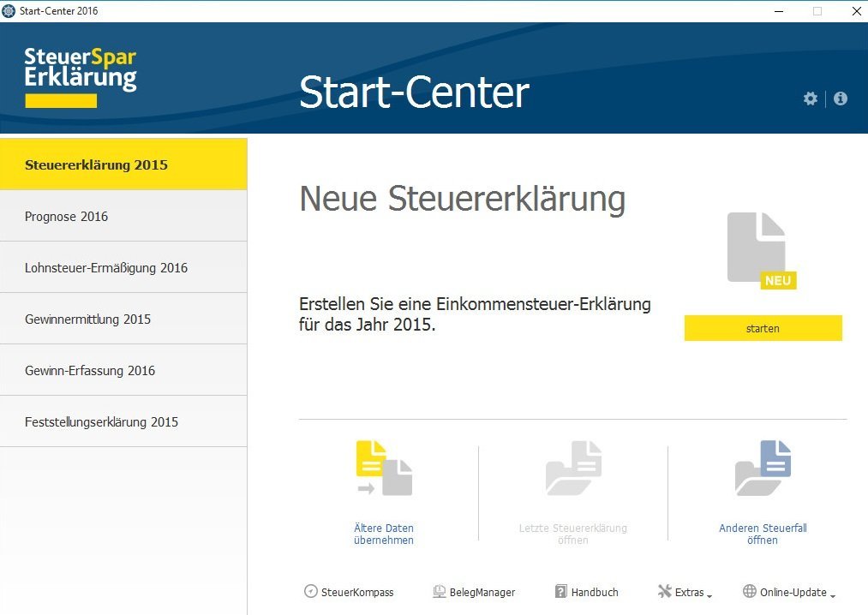Click the Erstellen Sie eine Einkommensteuer-Erklärung text
The image size is (868, 615).
475,313
